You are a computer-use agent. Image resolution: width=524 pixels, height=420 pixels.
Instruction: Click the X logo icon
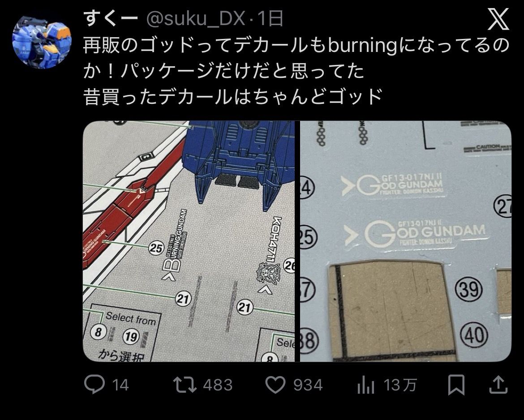click(498, 19)
